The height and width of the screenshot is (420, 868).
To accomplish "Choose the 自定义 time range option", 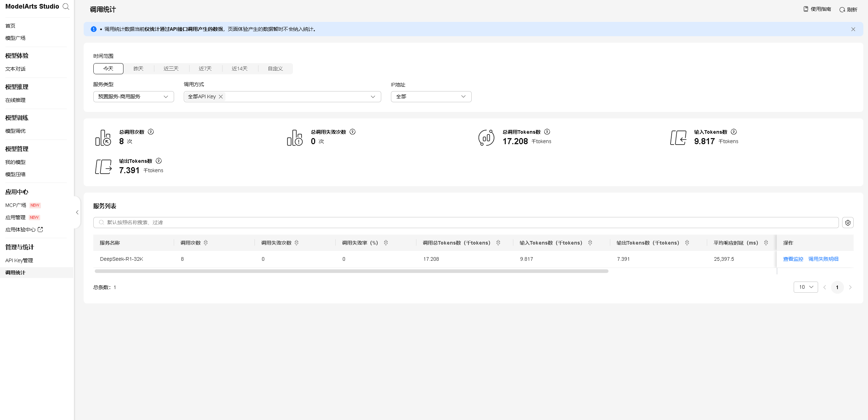I will 275,69.
